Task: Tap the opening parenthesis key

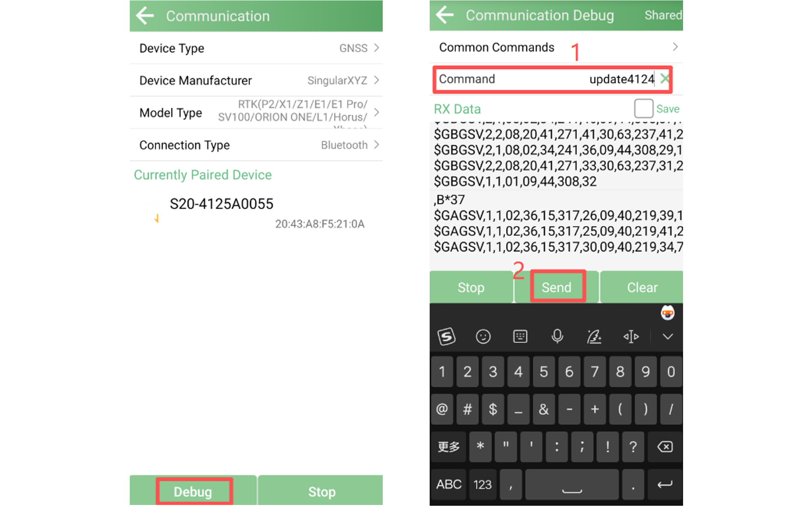Action: coord(620,409)
